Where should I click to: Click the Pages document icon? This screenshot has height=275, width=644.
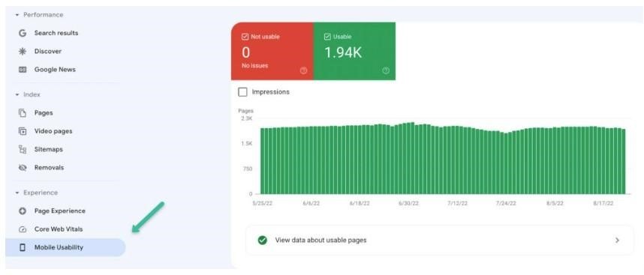(x=23, y=112)
